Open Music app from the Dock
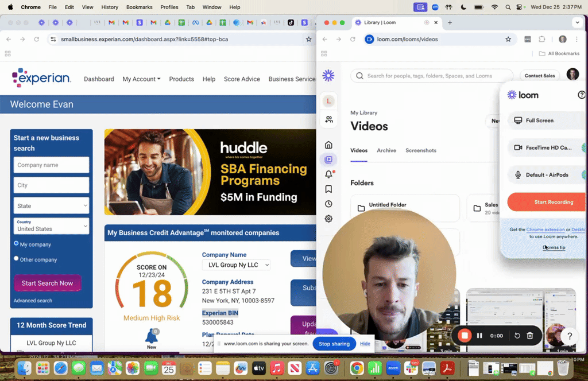Image resolution: width=588 pixels, height=381 pixels. click(277, 368)
